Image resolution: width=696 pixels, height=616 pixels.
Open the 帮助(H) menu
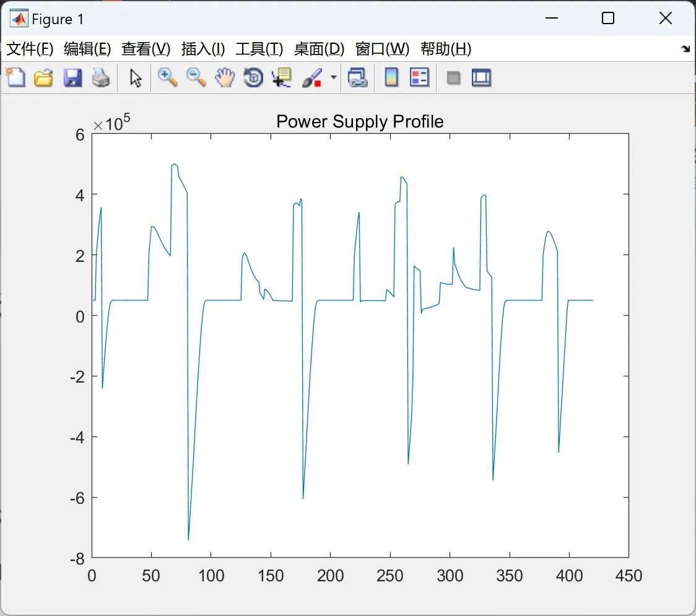[446, 49]
